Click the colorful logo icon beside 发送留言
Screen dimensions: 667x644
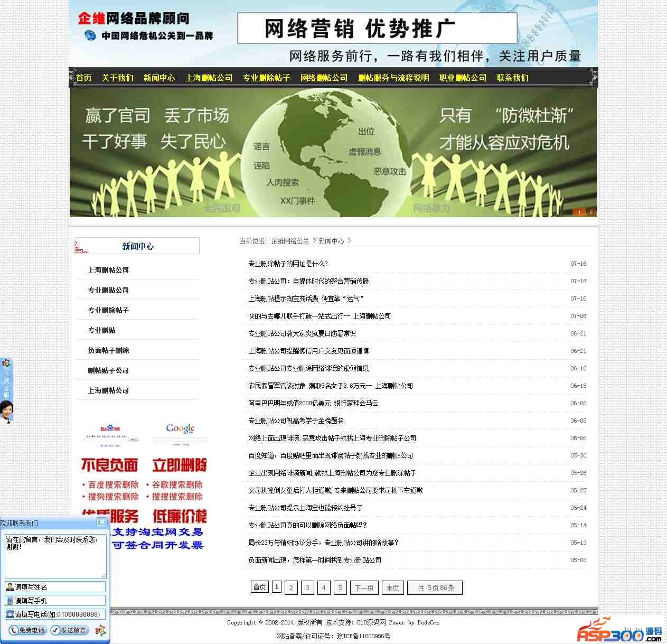(100, 630)
